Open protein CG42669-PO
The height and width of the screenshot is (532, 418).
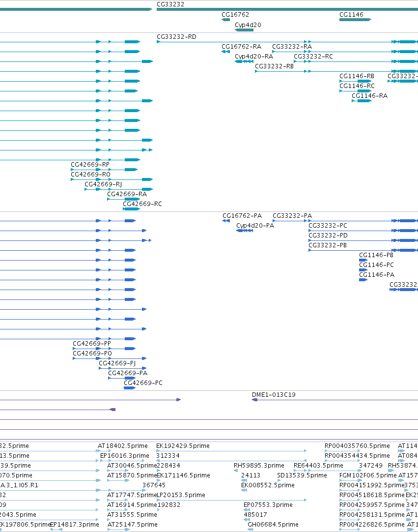tap(92, 354)
